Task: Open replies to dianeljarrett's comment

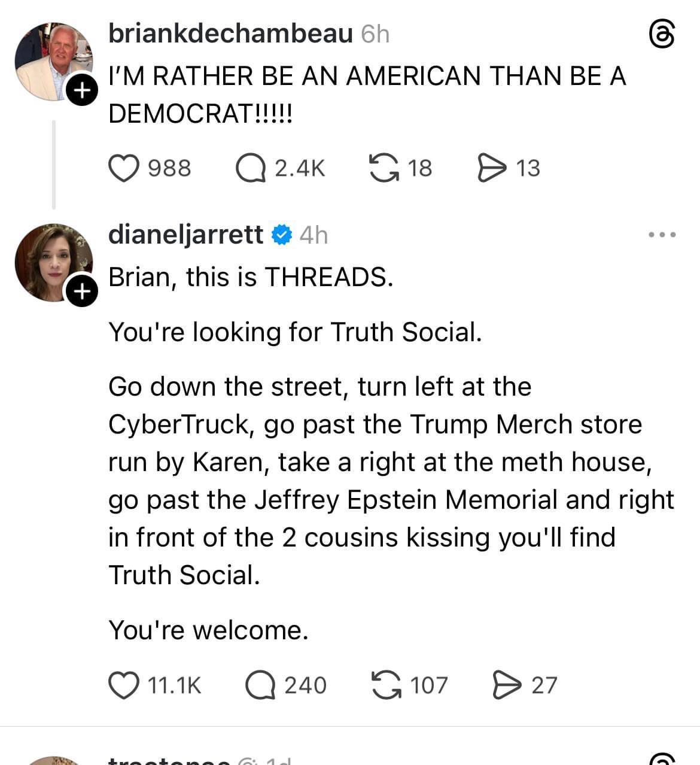Action: (x=260, y=685)
